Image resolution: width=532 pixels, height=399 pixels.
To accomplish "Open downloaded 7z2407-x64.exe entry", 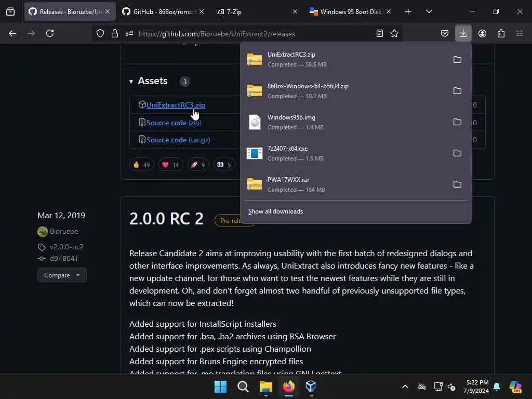I will [x=344, y=153].
